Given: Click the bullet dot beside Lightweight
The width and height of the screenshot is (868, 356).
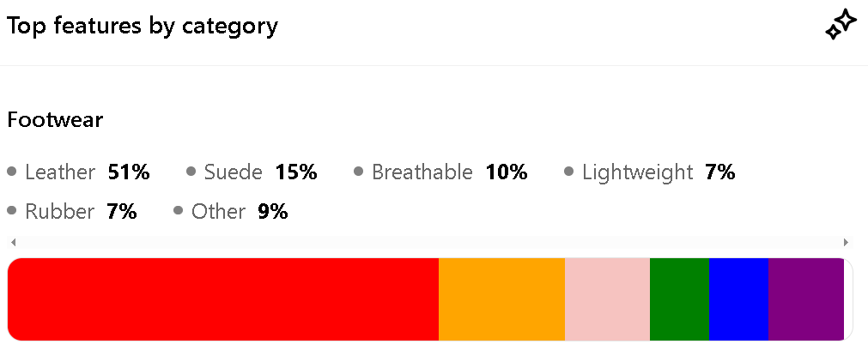Looking at the screenshot, I should tap(568, 172).
